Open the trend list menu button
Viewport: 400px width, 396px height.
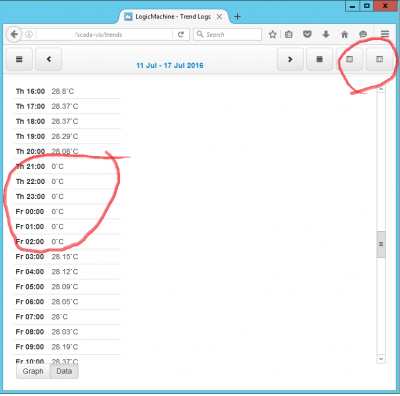(19, 59)
